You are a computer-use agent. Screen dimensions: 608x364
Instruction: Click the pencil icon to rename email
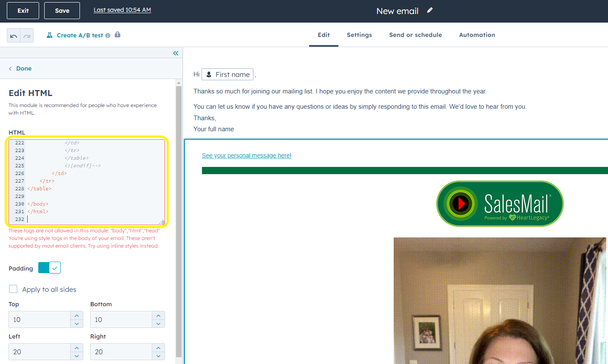point(430,11)
